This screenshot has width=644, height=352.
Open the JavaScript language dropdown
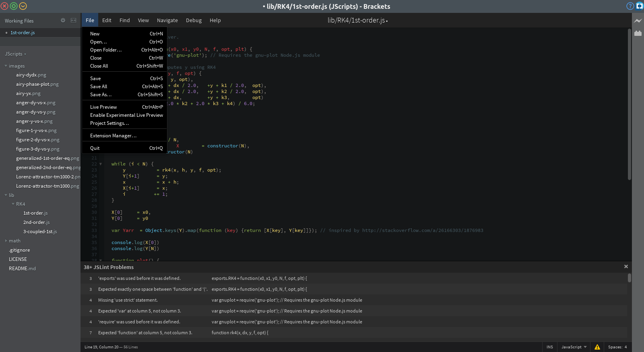click(574, 347)
